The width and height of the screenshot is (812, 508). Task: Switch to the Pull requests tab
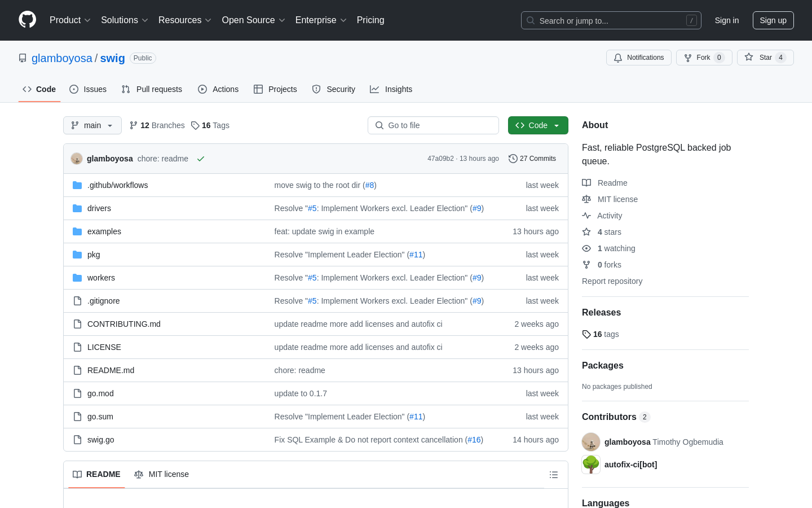[152, 89]
